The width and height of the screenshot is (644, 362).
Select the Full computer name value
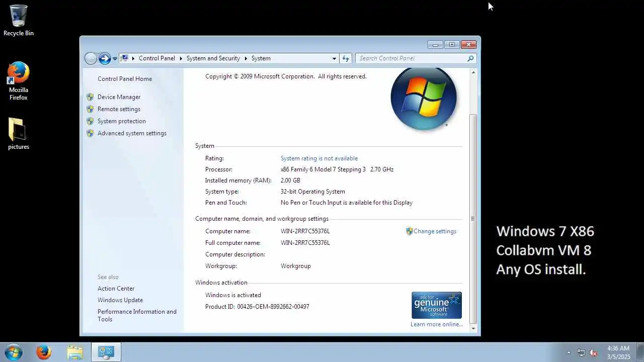305,243
